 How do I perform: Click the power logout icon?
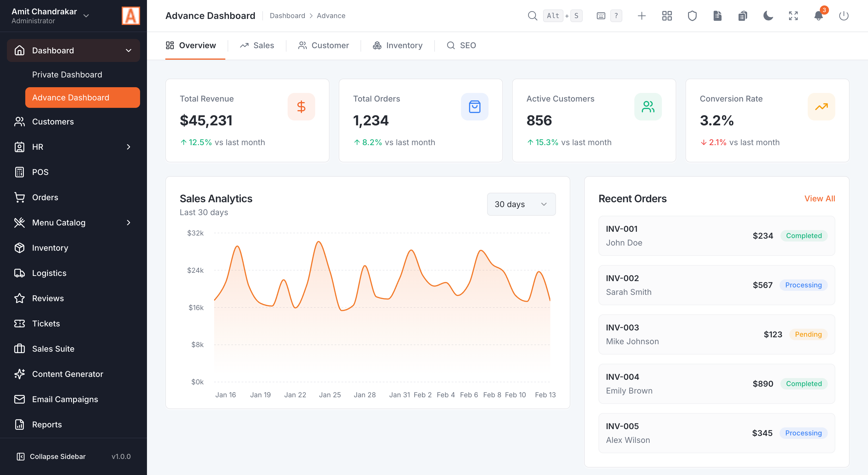coord(843,16)
